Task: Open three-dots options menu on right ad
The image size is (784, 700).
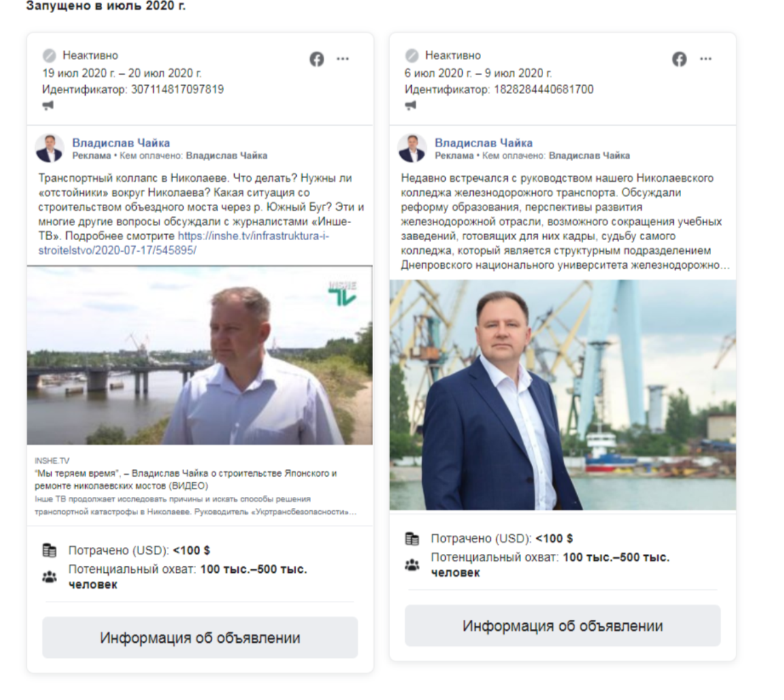Action: point(706,59)
